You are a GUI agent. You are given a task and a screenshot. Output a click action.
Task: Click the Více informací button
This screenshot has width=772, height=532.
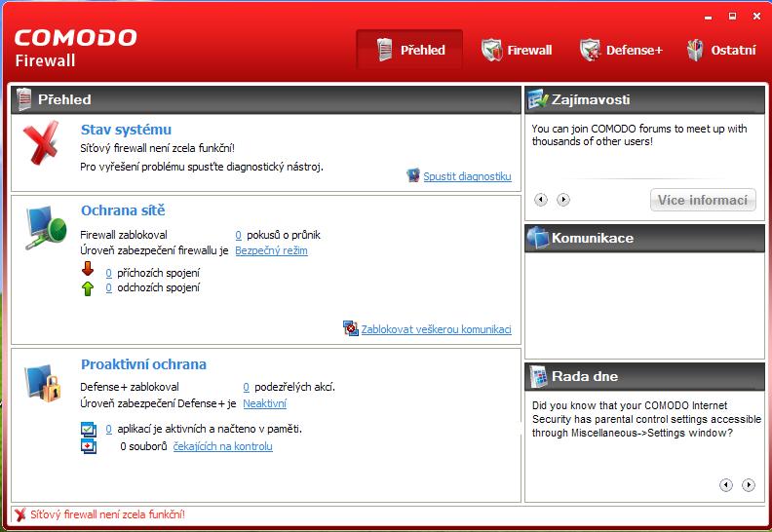click(703, 200)
